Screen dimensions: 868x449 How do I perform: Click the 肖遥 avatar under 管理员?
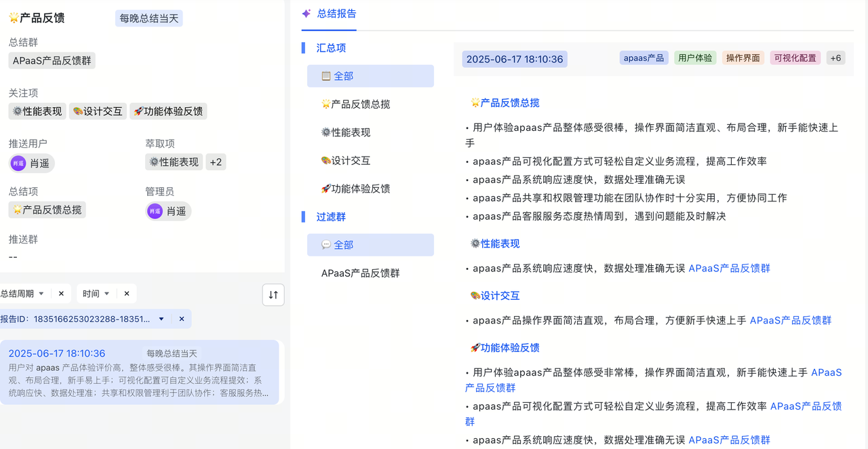click(x=155, y=212)
